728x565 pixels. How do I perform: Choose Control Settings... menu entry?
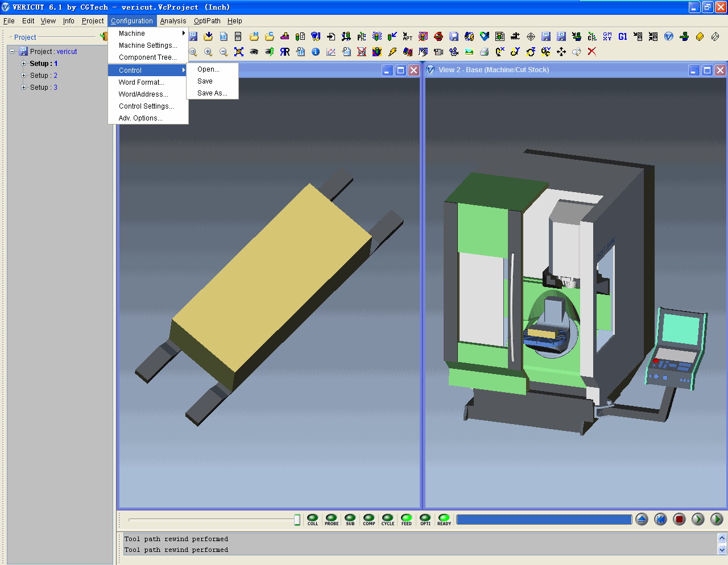coord(148,106)
